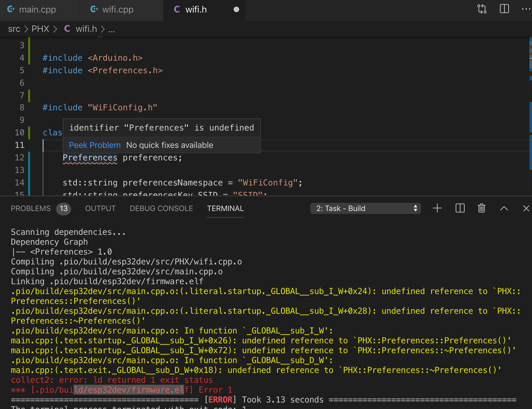Screen dimensions: 532x409
Task: Close the bottom panel
Action: 526,208
